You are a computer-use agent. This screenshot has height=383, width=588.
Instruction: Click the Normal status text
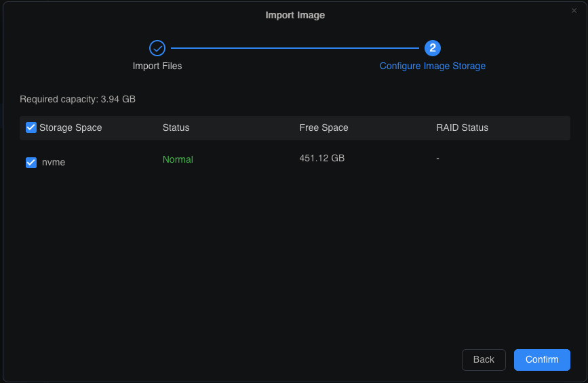pyautogui.click(x=178, y=159)
